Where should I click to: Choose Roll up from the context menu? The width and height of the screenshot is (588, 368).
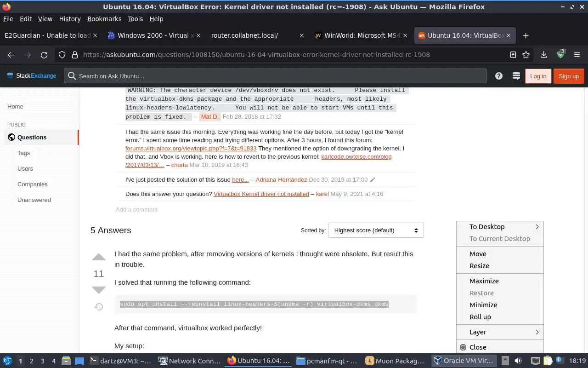[x=500, y=317]
